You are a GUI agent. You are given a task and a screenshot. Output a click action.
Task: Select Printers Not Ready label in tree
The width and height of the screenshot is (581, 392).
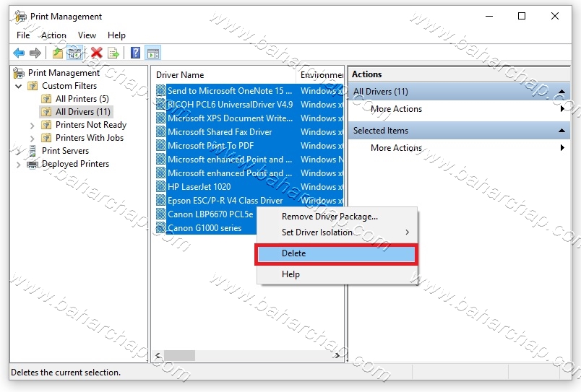(91, 125)
